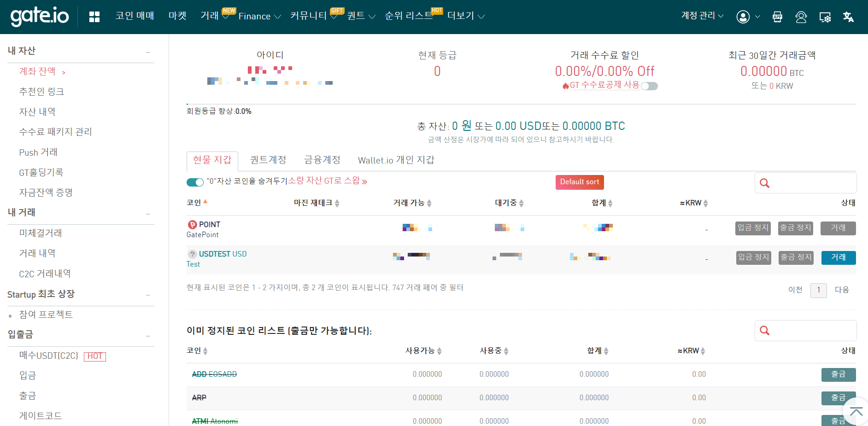Click the back-to-top arrow button
Viewport: 868px width, 426px height.
(x=856, y=411)
